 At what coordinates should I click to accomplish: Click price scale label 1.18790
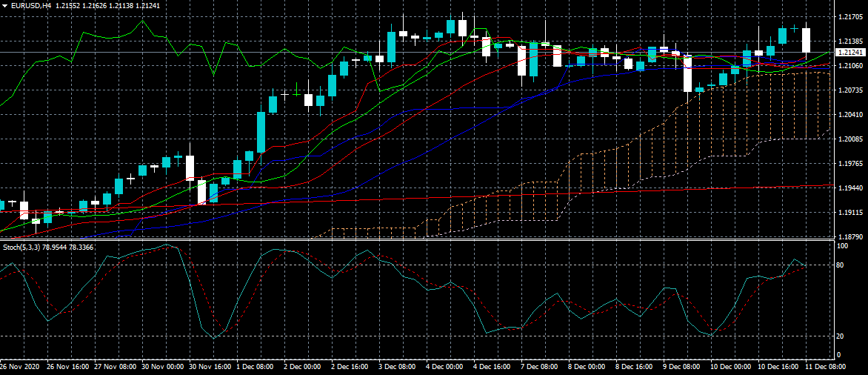point(852,236)
